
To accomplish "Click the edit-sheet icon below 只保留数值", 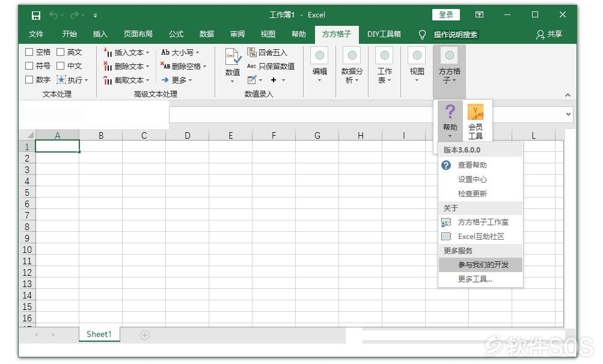I will pos(253,80).
